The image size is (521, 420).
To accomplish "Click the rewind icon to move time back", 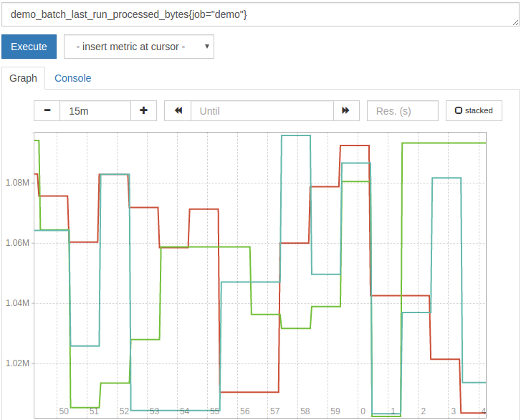I will [178, 110].
